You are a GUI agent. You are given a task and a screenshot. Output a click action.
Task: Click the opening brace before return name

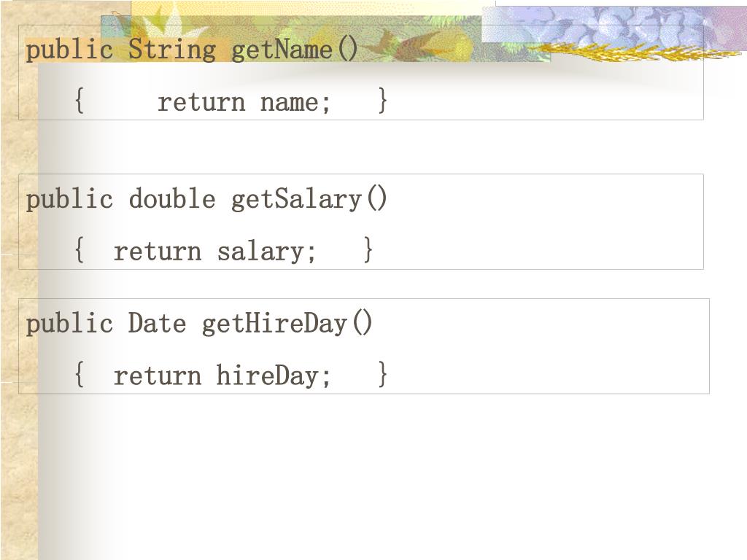pyautogui.click(x=79, y=101)
